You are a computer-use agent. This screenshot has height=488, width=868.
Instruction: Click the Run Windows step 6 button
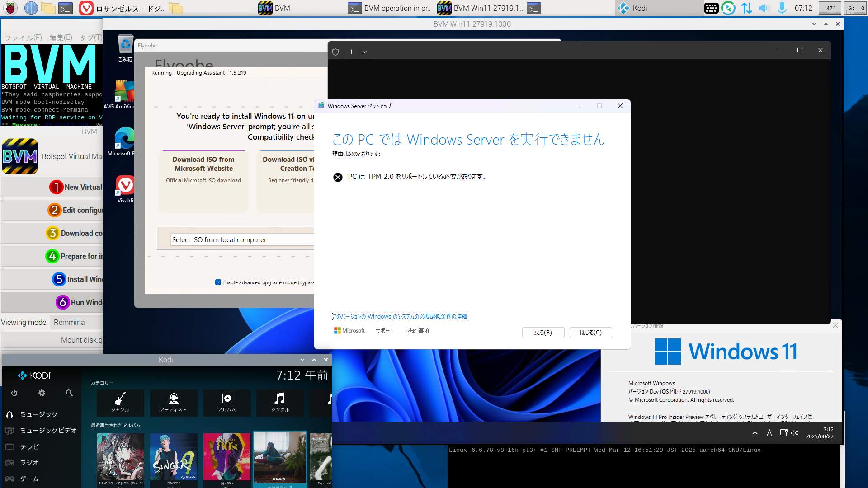coord(52,302)
